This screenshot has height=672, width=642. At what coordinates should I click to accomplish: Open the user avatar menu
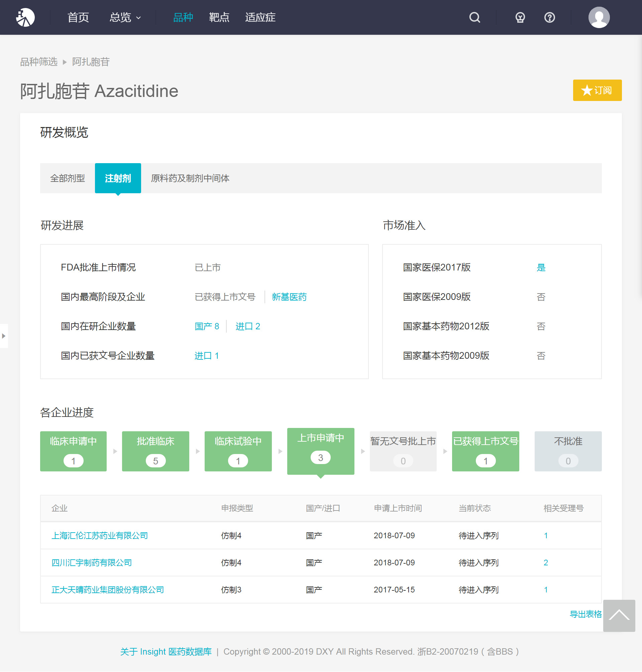(x=599, y=17)
